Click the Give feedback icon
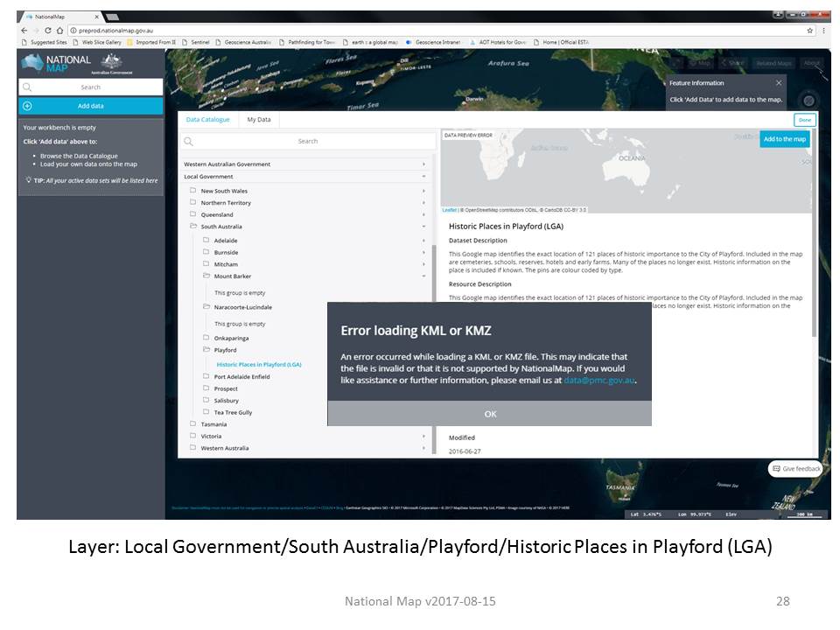The image size is (840, 630). pos(776,469)
